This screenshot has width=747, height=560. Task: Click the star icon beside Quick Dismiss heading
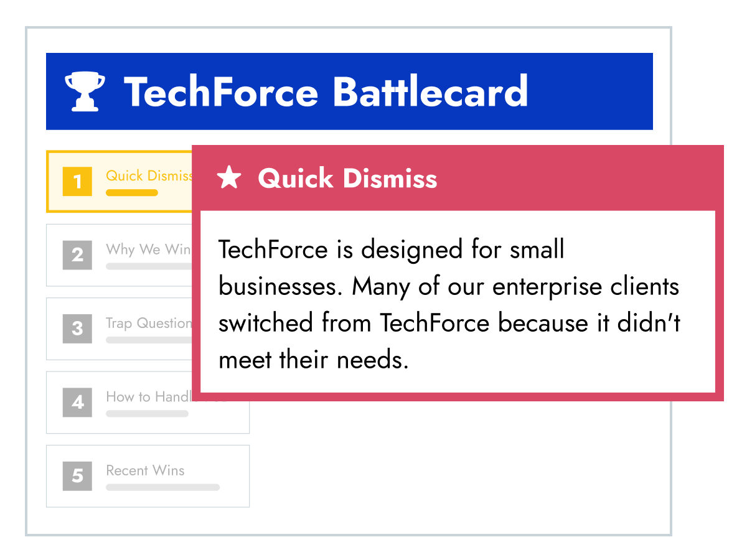pos(229,179)
